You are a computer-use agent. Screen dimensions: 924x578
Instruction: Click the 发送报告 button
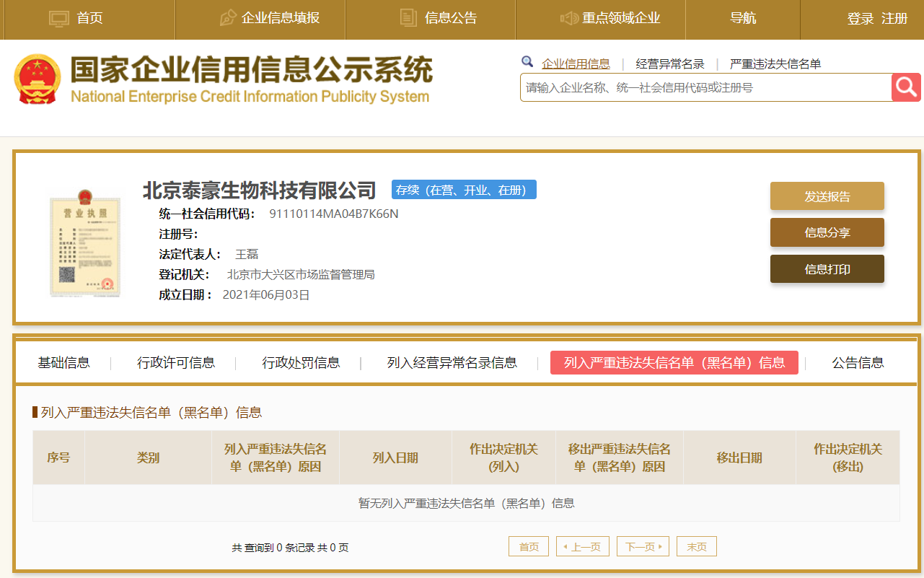click(827, 196)
